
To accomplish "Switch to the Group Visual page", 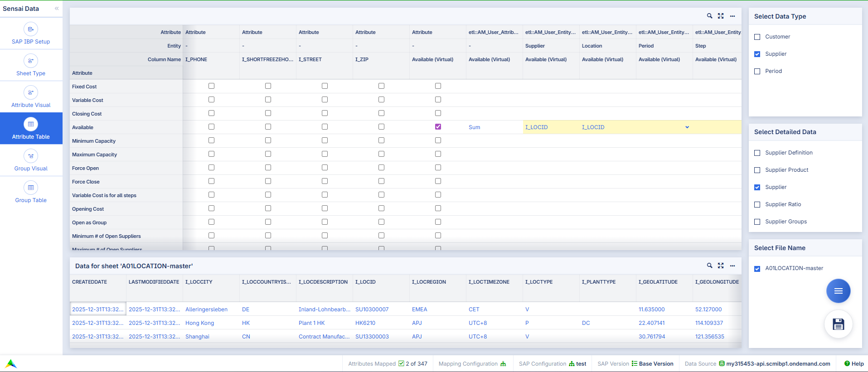I will 31,161.
